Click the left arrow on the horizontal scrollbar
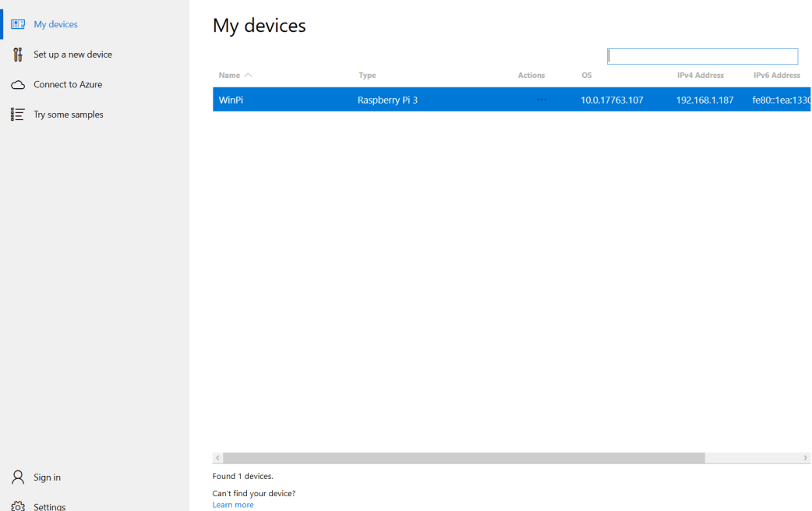 pyautogui.click(x=218, y=457)
